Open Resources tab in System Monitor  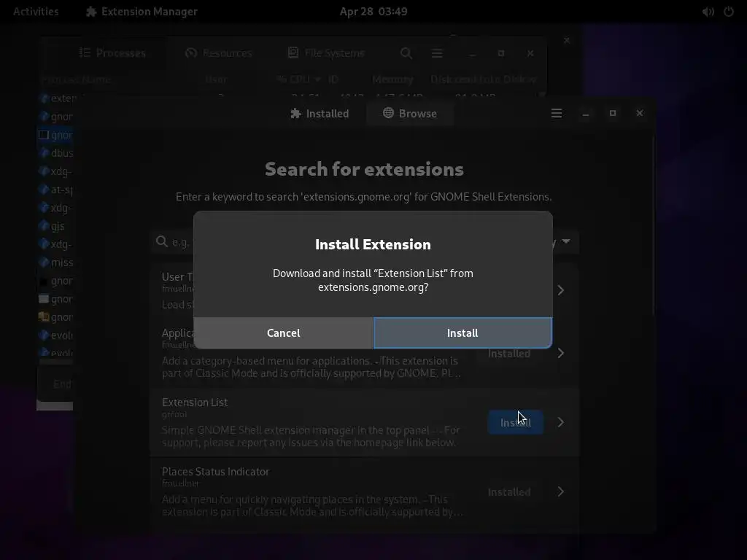[x=219, y=52]
